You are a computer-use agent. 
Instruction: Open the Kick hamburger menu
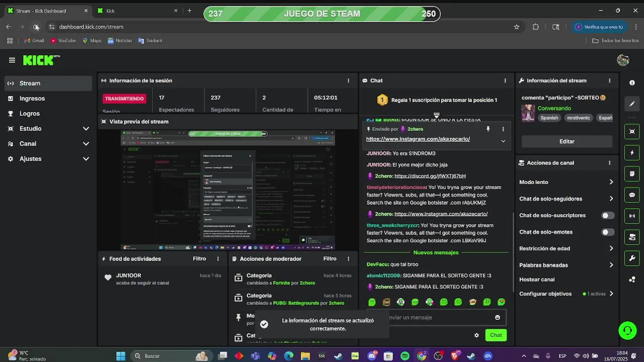click(12, 60)
